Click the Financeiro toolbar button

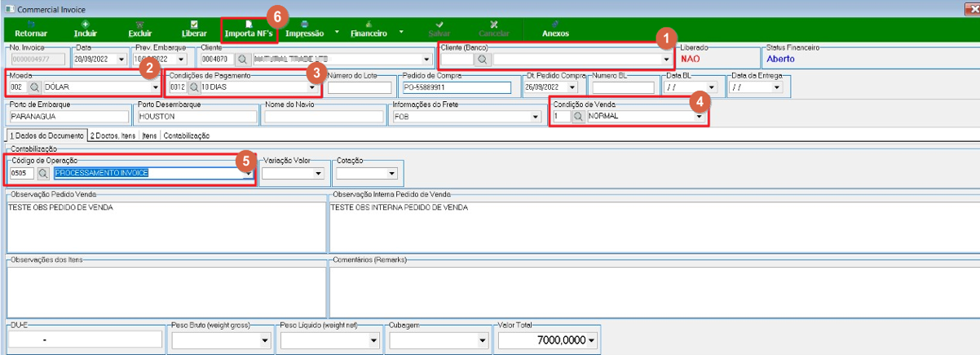click(x=369, y=29)
